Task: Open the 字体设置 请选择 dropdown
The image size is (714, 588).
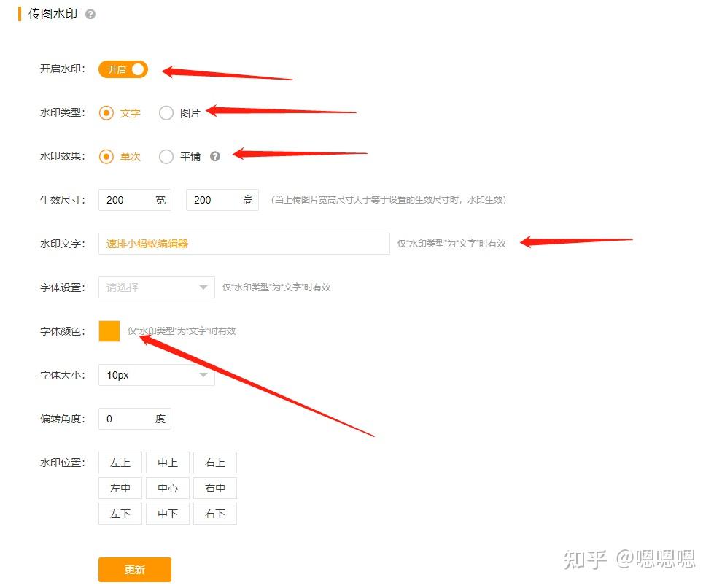Action: [x=157, y=287]
